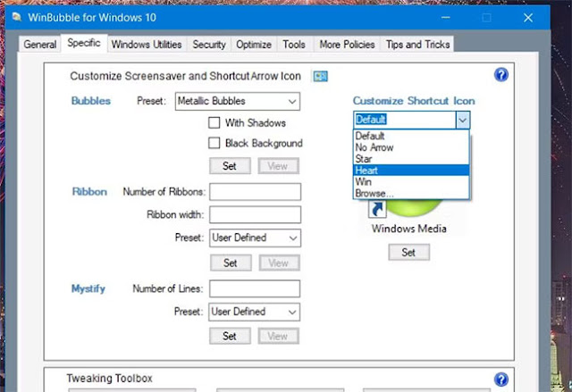Image resolution: width=572 pixels, height=392 pixels.
Task: Click the selected Default text in combo box
Action: tap(371, 120)
